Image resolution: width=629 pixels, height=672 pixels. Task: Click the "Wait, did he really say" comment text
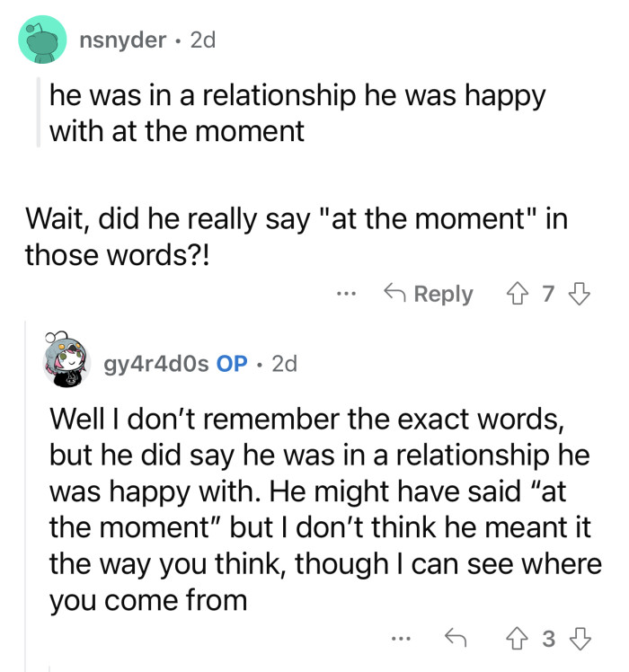tap(297, 236)
